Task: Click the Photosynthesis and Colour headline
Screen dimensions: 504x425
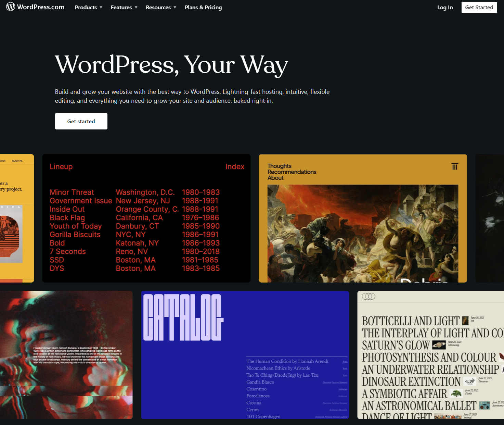Action: click(x=429, y=357)
